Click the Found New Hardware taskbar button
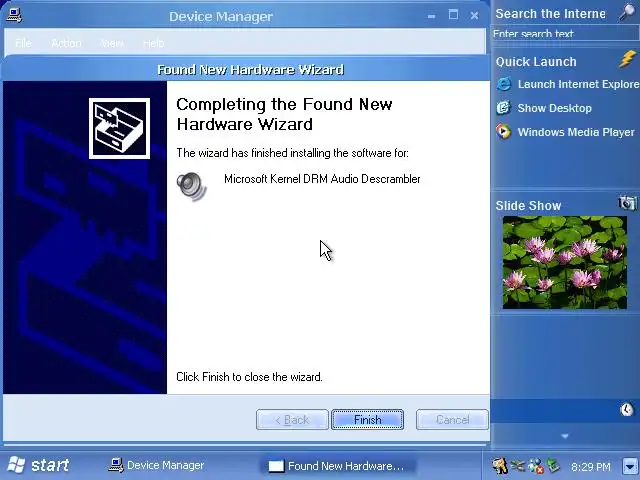 click(x=337, y=466)
